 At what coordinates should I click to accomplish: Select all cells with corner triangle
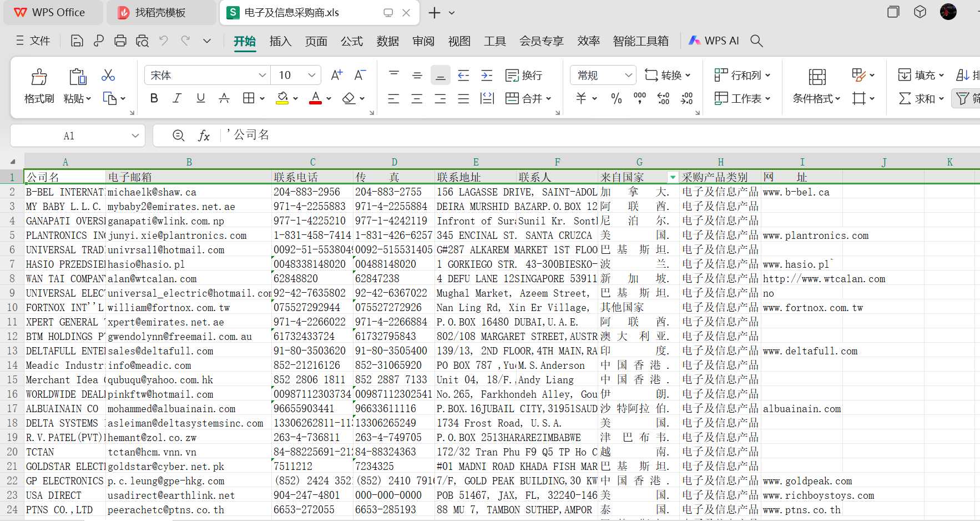13,162
